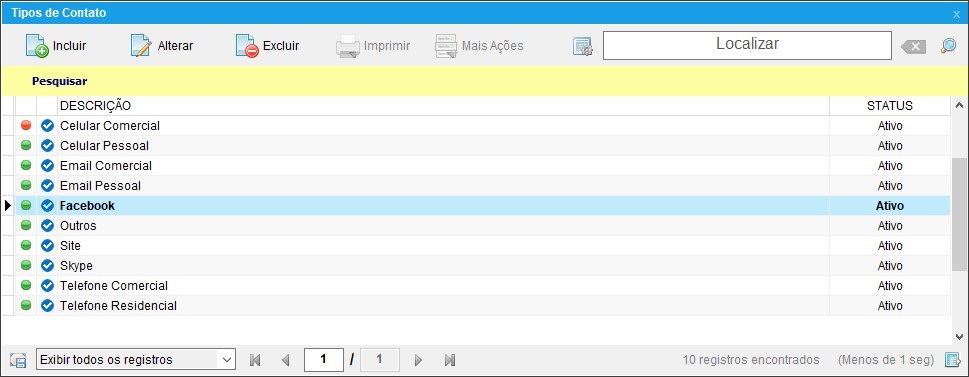Click green status dot of Skype row
The height and width of the screenshot is (377, 969).
(26, 266)
